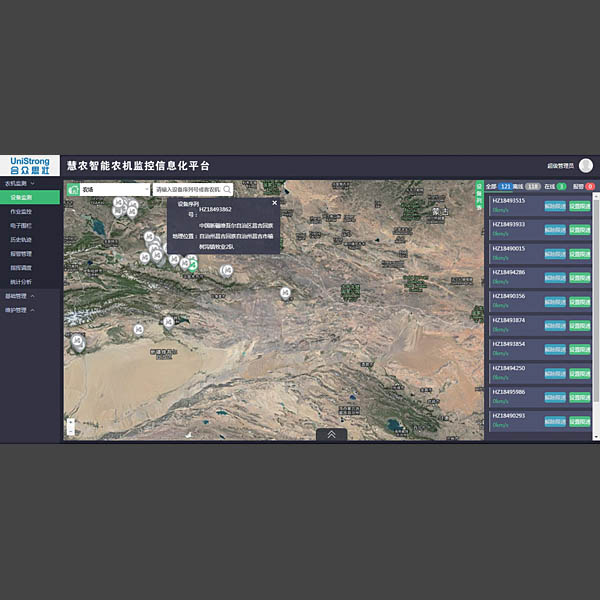
Task: Click the map zoom out minus button
Action: 71,432
